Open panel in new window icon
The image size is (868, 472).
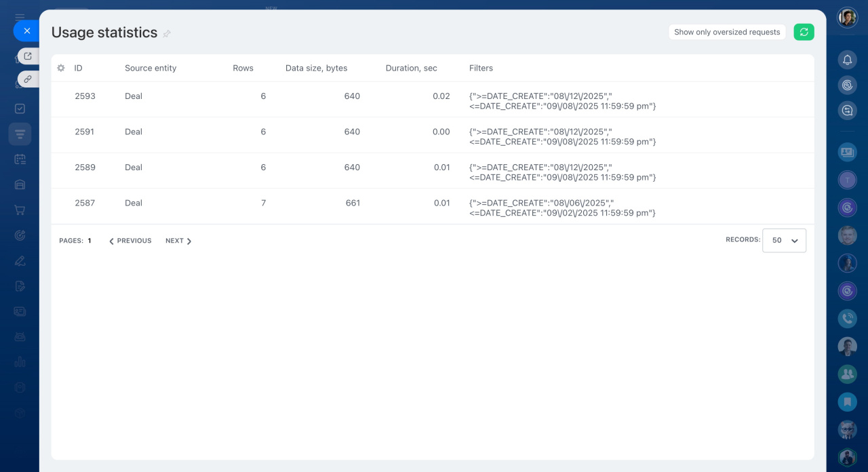28,56
